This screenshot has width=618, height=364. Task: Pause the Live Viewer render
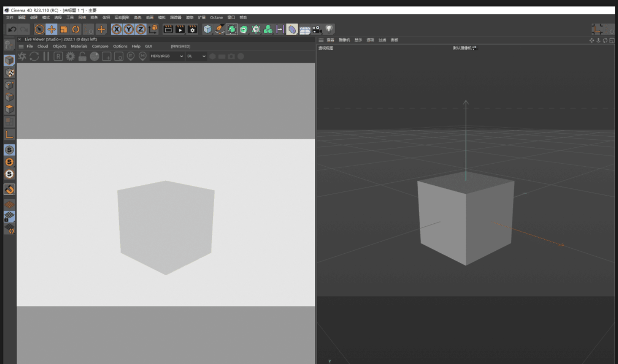coord(46,56)
